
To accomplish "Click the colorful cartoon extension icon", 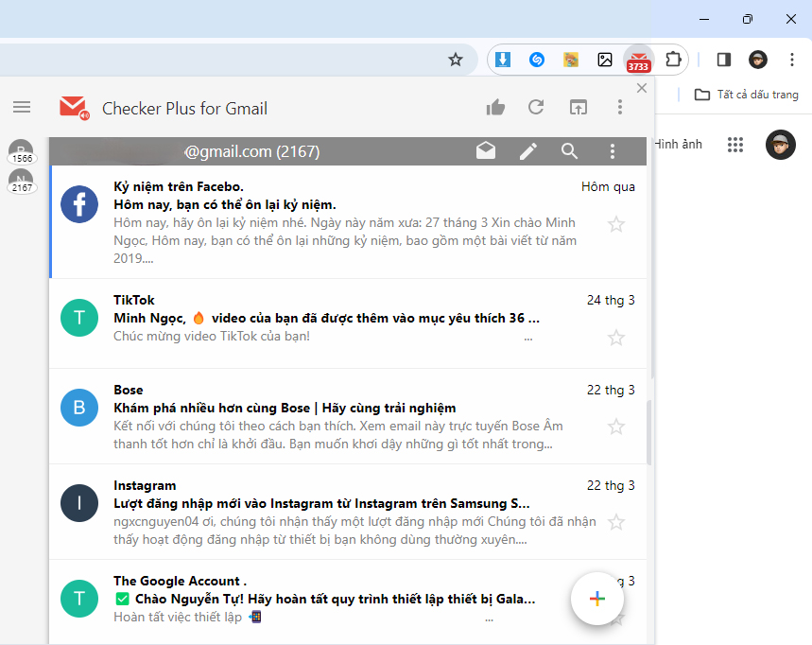I will (x=571, y=60).
